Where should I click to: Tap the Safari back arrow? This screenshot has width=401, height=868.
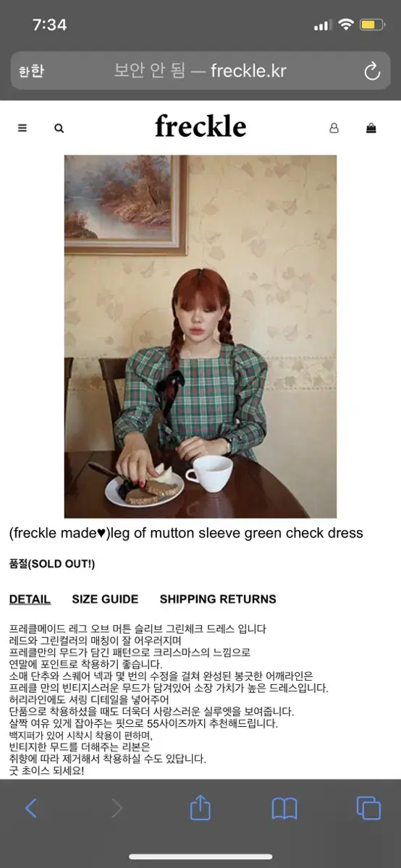(x=31, y=808)
